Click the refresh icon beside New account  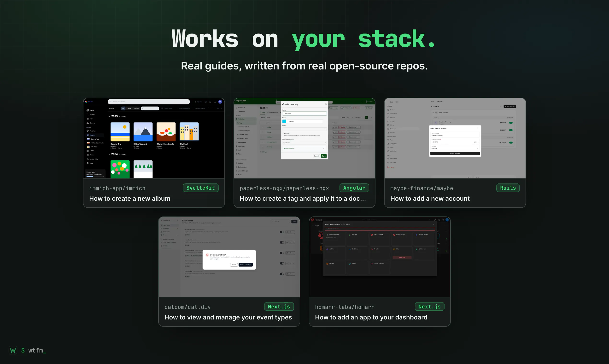501,107
